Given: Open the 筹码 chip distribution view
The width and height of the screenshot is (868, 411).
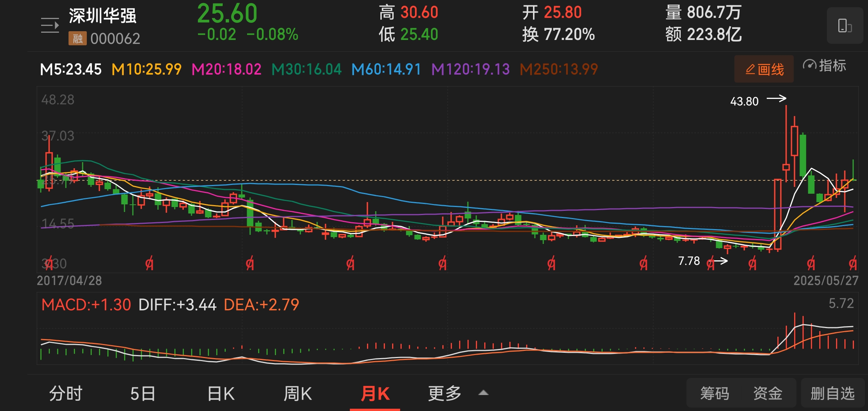Looking at the screenshot, I should coord(715,393).
